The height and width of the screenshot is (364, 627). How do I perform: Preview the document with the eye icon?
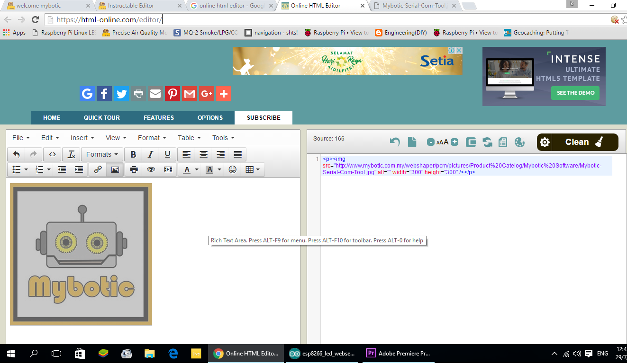(151, 169)
